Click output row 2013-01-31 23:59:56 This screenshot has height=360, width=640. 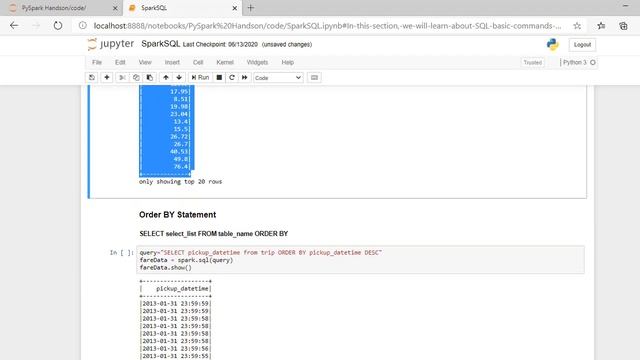pos(175,349)
